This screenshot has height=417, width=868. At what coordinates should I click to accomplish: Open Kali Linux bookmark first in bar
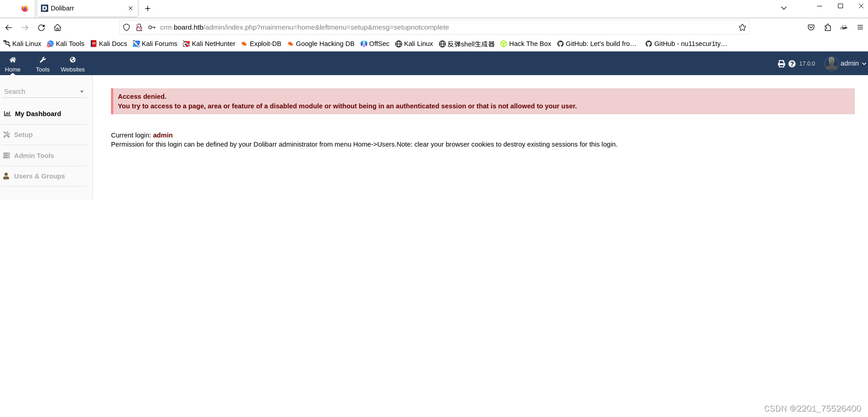pyautogui.click(x=22, y=44)
